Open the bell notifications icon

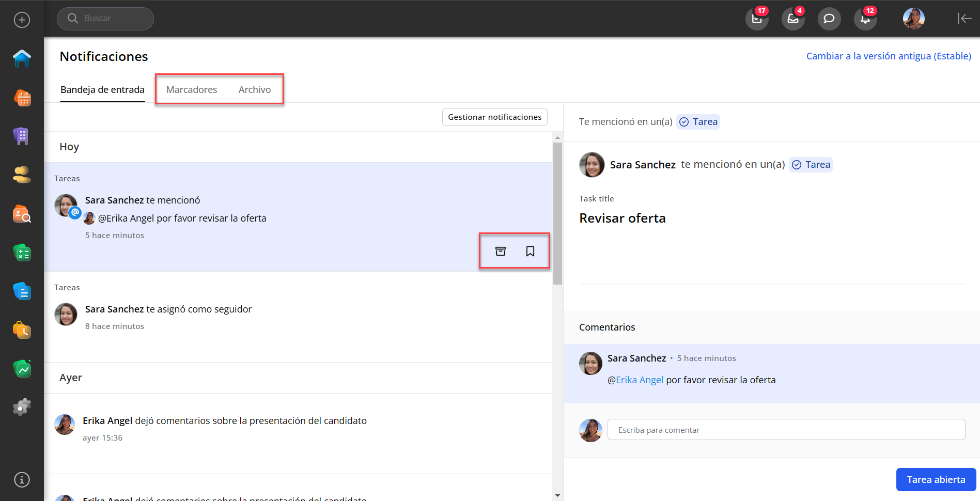865,19
